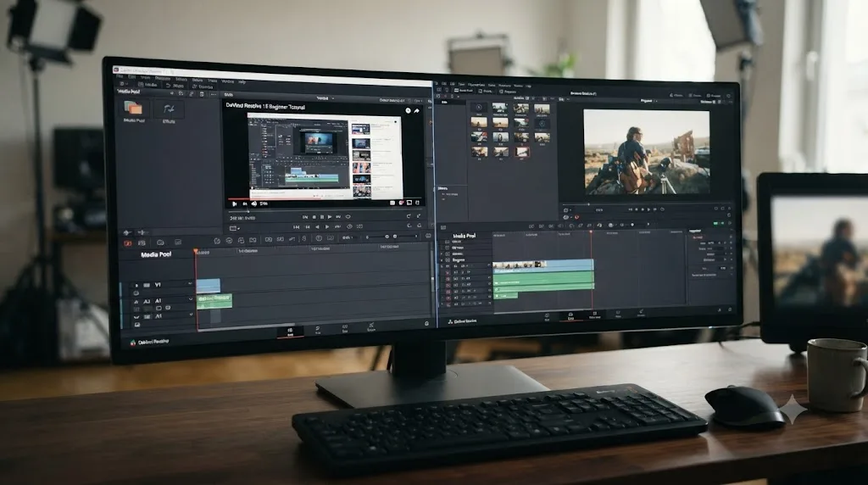Open the View menu in left window
This screenshot has width=868, height=485.
[x=146, y=77]
